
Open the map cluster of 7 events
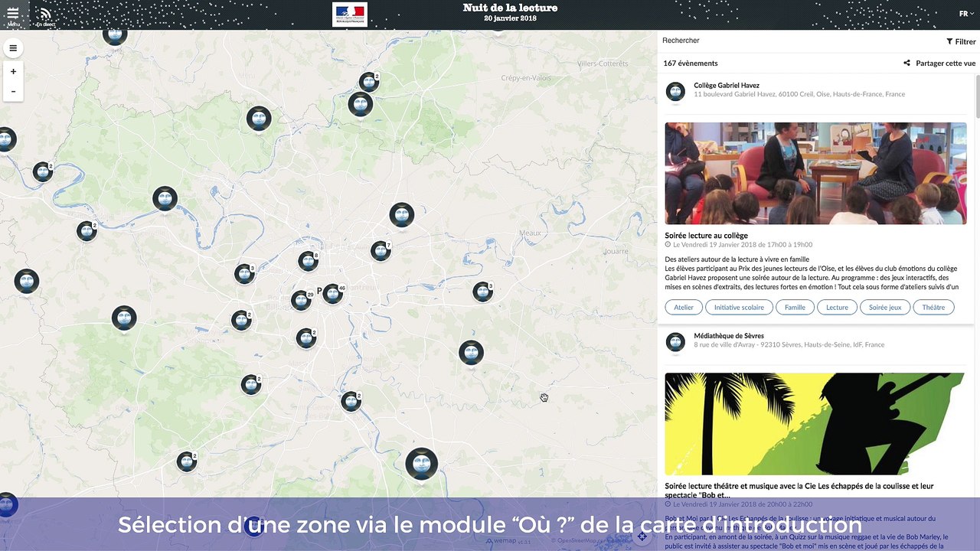click(x=381, y=250)
